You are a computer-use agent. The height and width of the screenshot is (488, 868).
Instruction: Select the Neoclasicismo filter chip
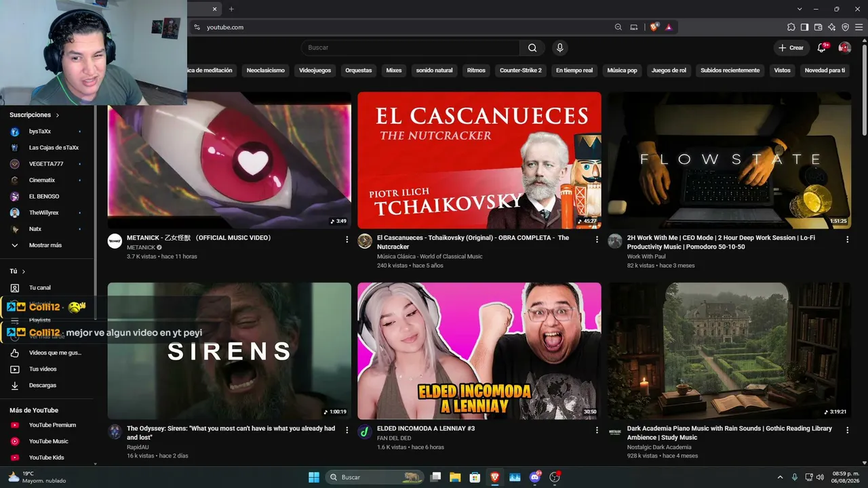pos(266,70)
